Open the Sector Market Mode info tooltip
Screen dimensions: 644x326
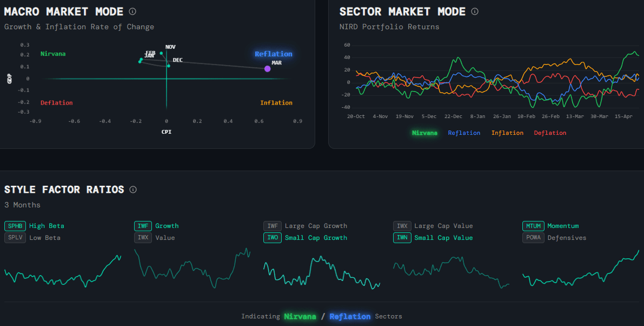click(x=474, y=11)
